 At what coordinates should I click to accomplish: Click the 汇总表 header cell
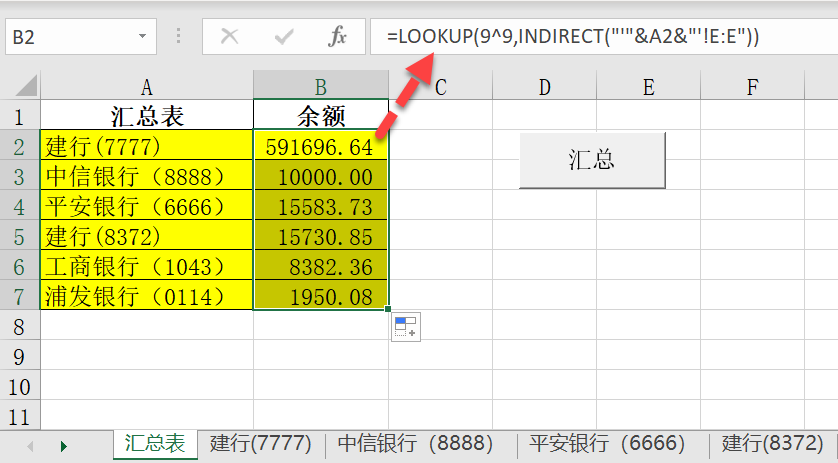pyautogui.click(x=147, y=115)
